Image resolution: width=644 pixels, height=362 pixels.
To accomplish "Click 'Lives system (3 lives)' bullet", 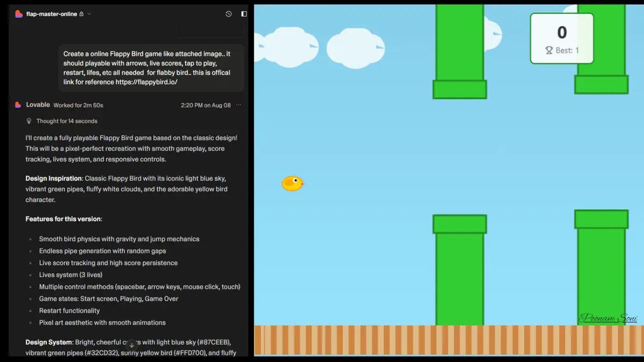I will [x=70, y=275].
